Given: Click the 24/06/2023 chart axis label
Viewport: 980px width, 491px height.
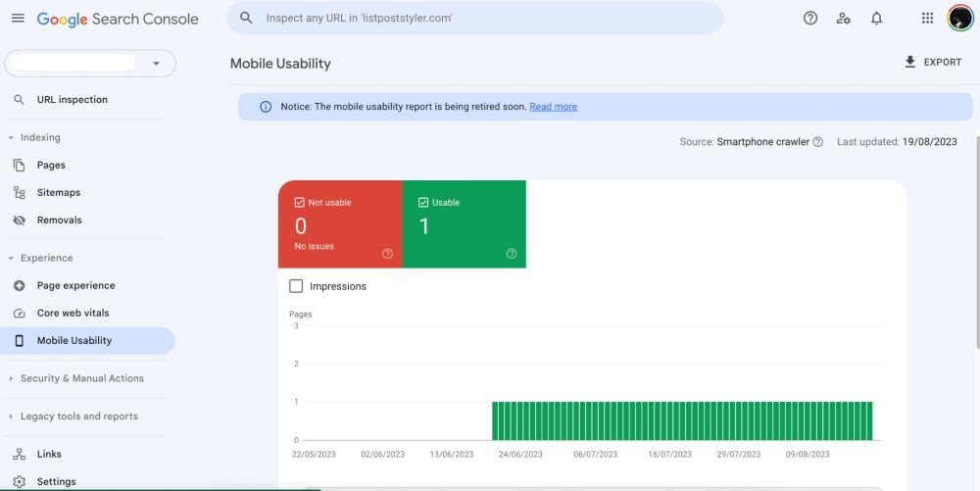Looking at the screenshot, I should [520, 454].
